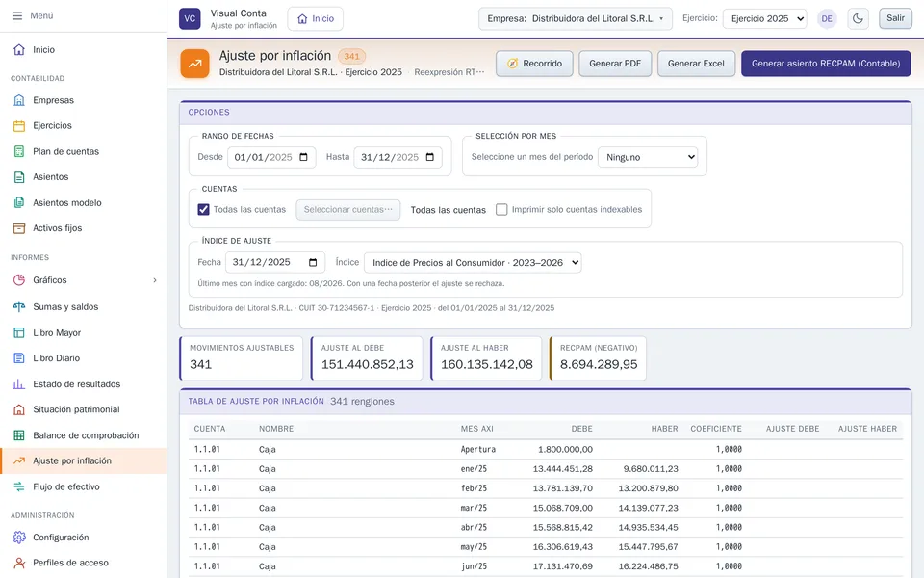924x578 pixels.
Task: Click the VC app logo badge
Action: tap(190, 19)
